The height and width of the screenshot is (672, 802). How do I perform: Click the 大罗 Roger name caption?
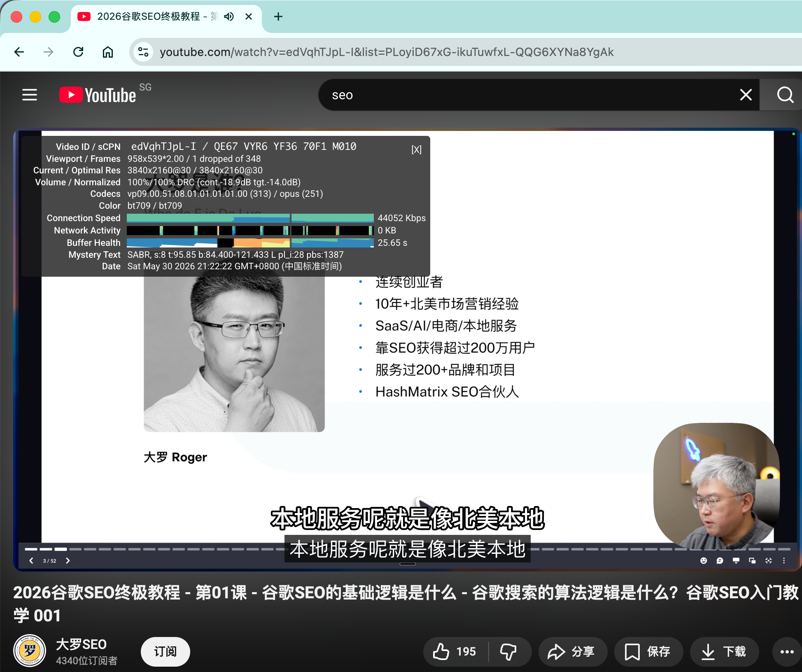tap(175, 457)
